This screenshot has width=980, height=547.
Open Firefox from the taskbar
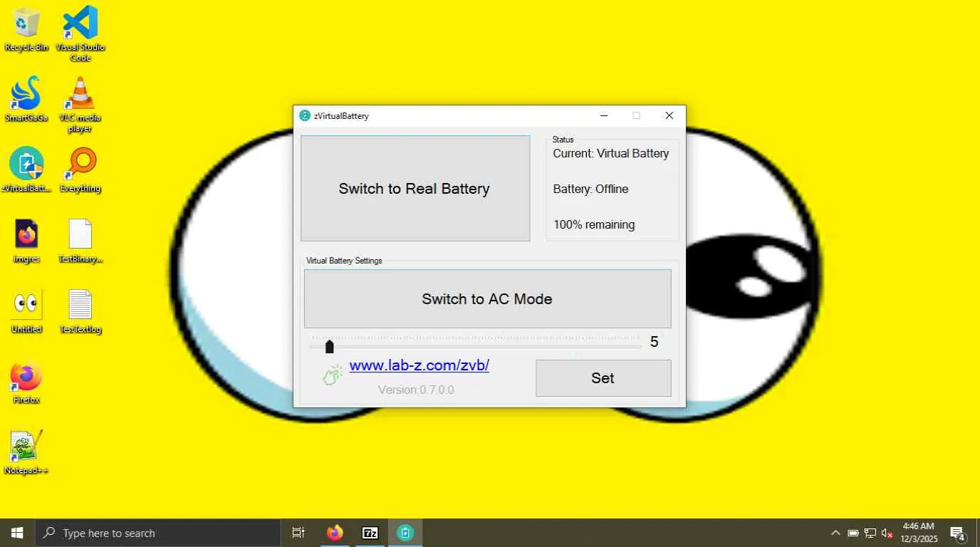[335, 533]
